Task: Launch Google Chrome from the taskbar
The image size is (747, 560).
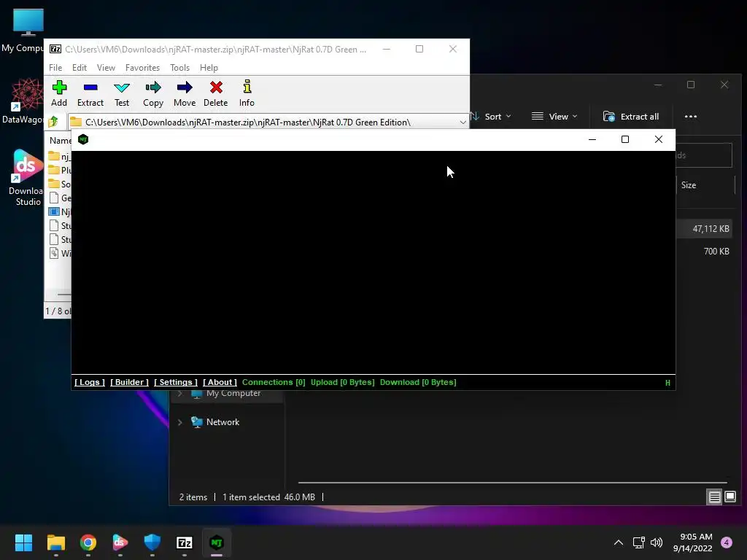Action: [88, 542]
